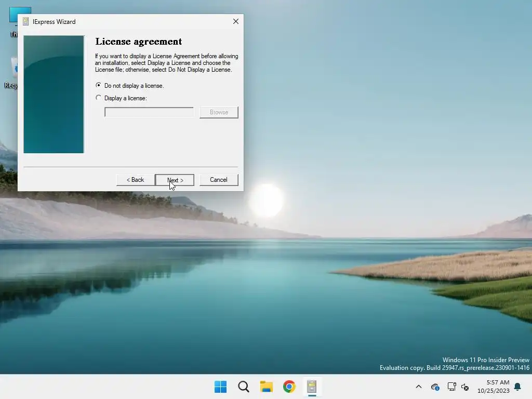Cancel the IExpress Wizard
The height and width of the screenshot is (399, 532).
click(219, 180)
